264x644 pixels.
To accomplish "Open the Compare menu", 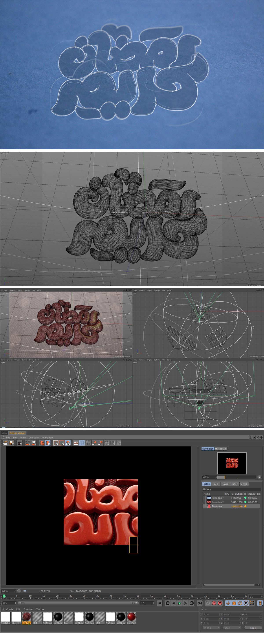I will [x=33, y=437].
